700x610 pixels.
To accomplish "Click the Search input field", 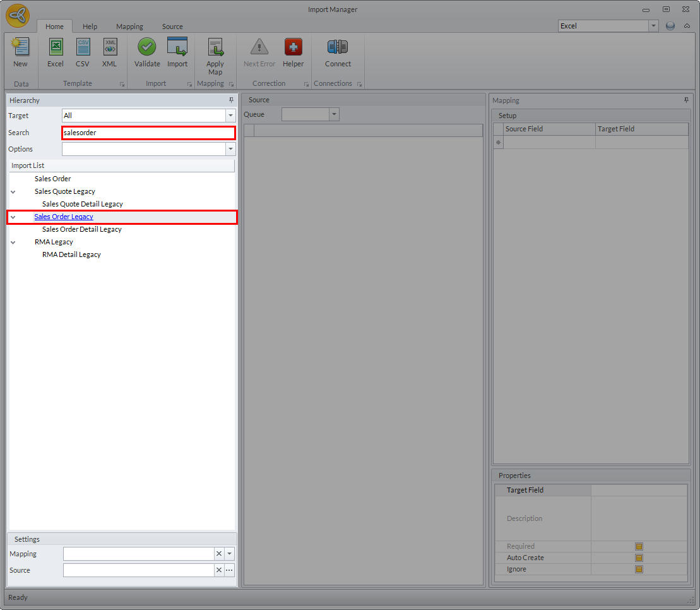I will [148, 133].
